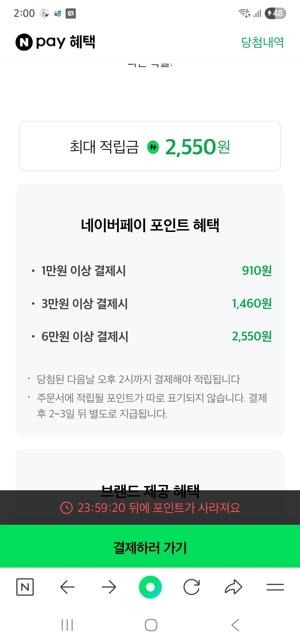Tap the clock icon in countdown banner
The height and width of the screenshot is (644, 300).
(x=66, y=508)
